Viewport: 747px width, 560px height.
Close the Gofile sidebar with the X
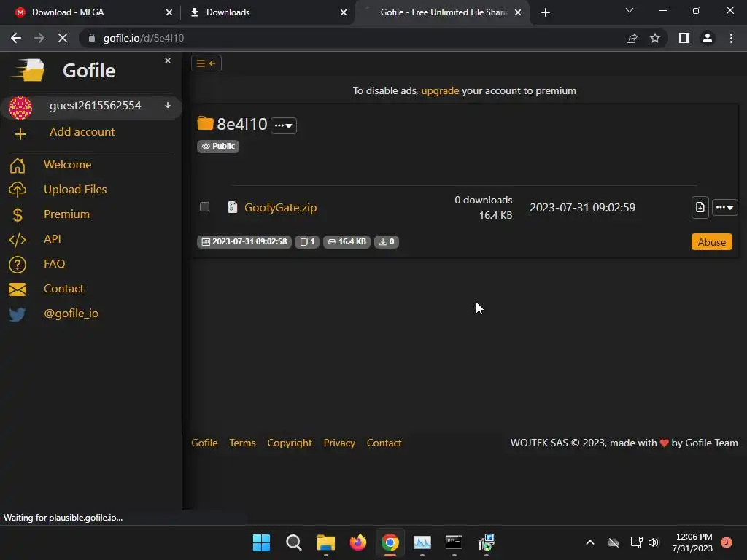[x=168, y=61]
